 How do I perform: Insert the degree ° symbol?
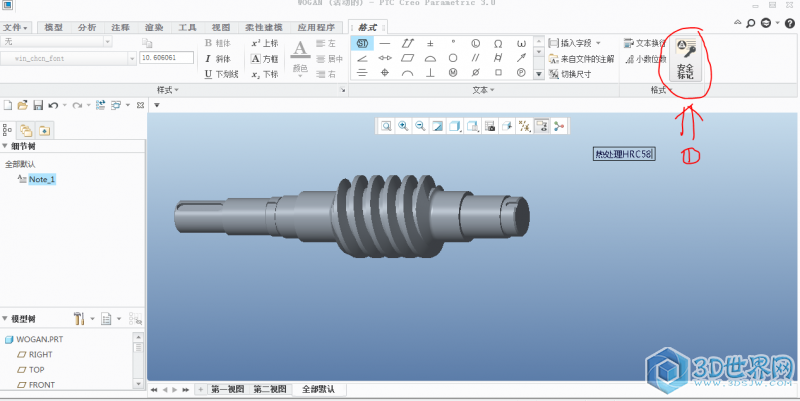tap(453, 43)
